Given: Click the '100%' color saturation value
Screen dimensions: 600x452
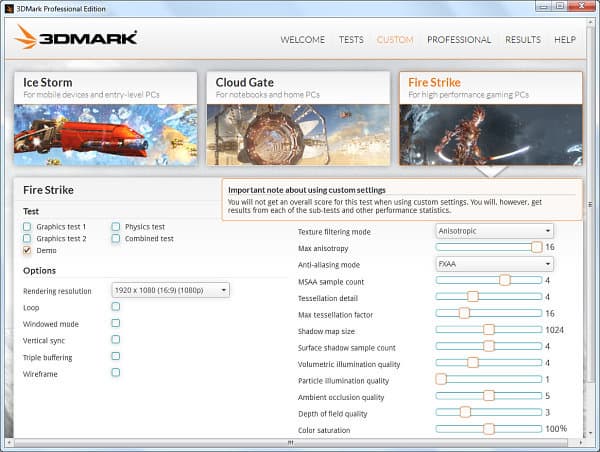Looking at the screenshot, I should (556, 429).
